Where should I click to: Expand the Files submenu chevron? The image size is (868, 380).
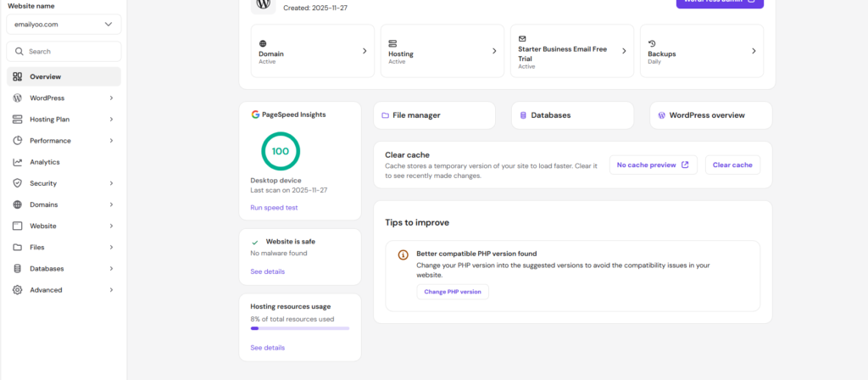[x=111, y=248]
